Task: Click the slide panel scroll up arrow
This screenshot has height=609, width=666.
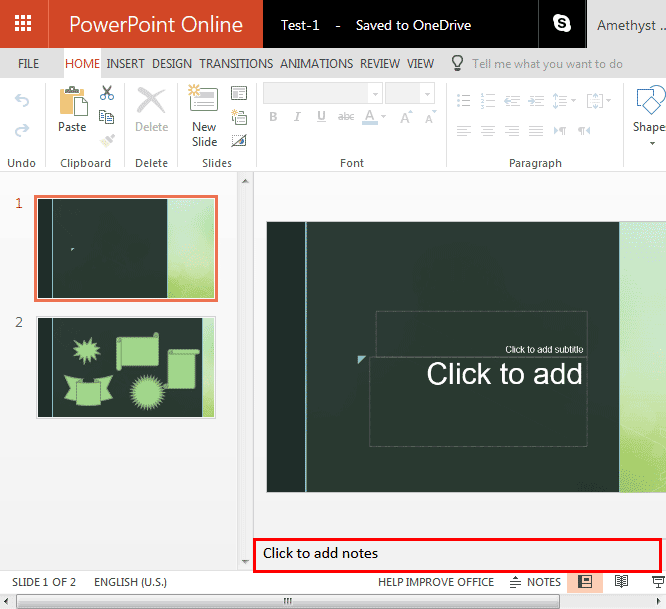Action: [245, 181]
